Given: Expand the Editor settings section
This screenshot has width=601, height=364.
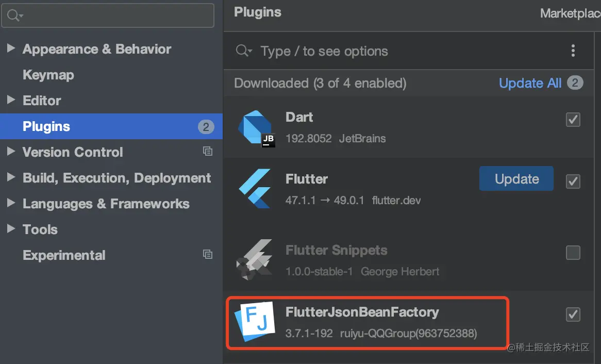Looking at the screenshot, I should tap(11, 100).
